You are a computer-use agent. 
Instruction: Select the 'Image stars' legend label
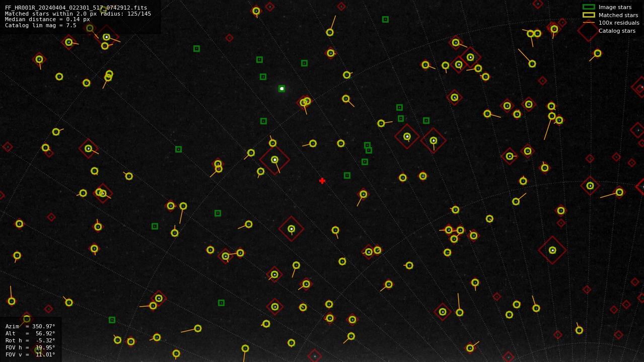(615, 7)
